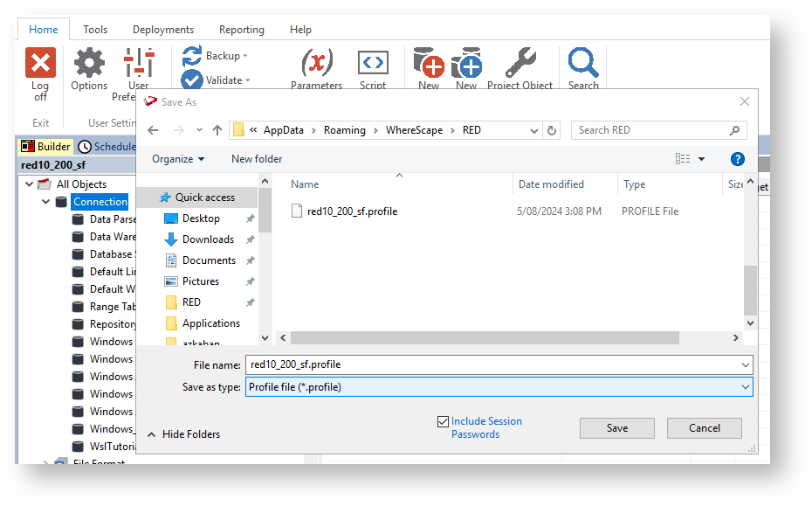Click the Search RED input field
812x506 pixels.
(x=658, y=130)
